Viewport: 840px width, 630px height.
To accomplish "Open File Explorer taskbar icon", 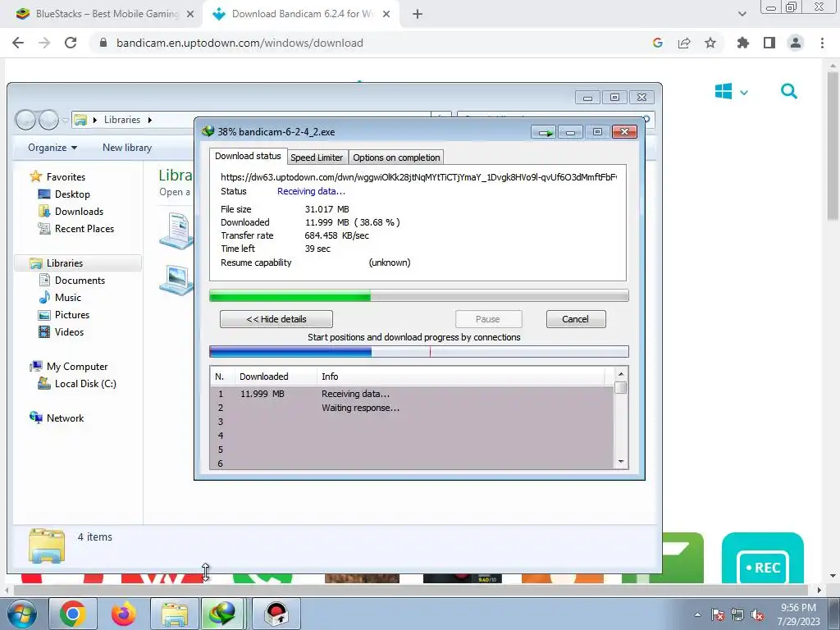I will [174, 614].
